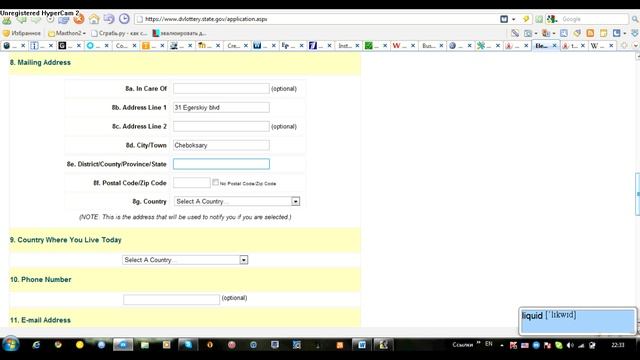Click the blue download arrow toolbar icon
Image resolution: width=640 pixels, height=360 pixels.
[x=634, y=33]
